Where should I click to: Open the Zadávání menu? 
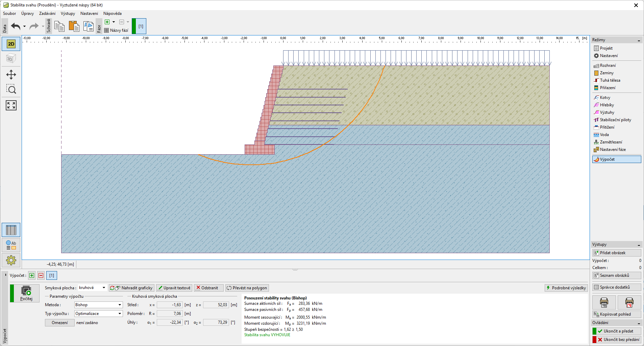point(47,14)
